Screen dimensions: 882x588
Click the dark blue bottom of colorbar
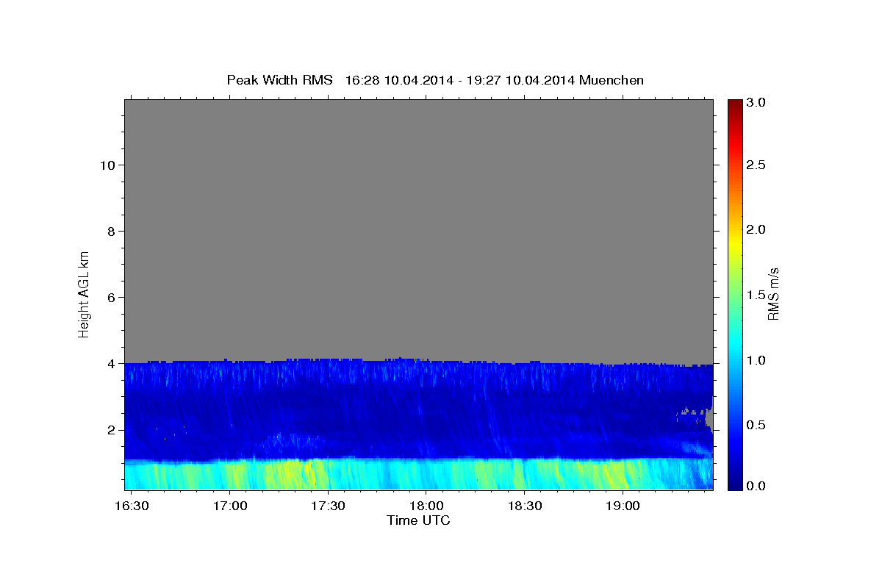point(734,484)
